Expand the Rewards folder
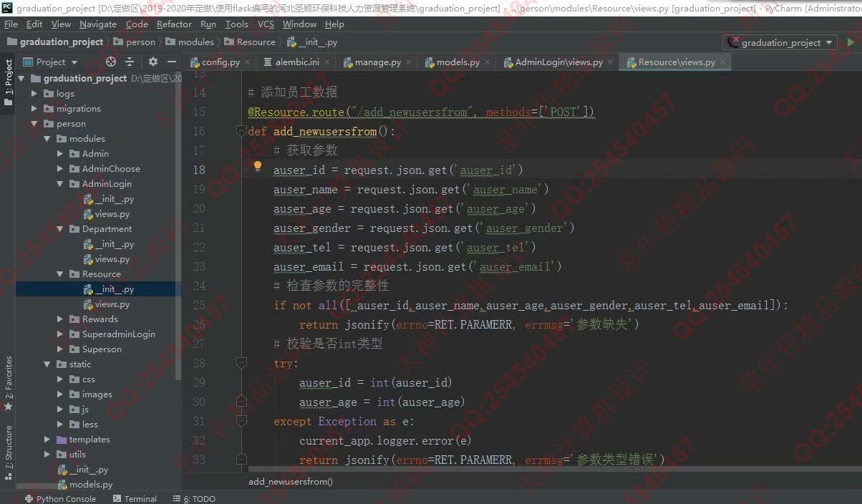This screenshot has width=862, height=504. (60, 319)
